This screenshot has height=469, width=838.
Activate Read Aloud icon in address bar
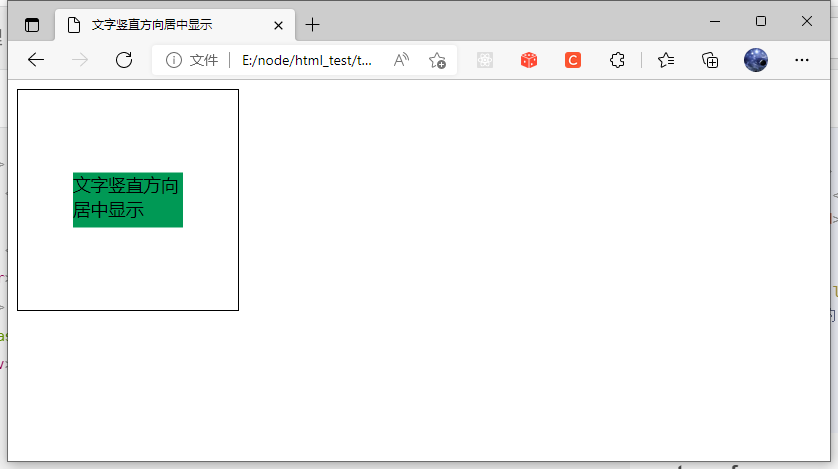point(401,60)
